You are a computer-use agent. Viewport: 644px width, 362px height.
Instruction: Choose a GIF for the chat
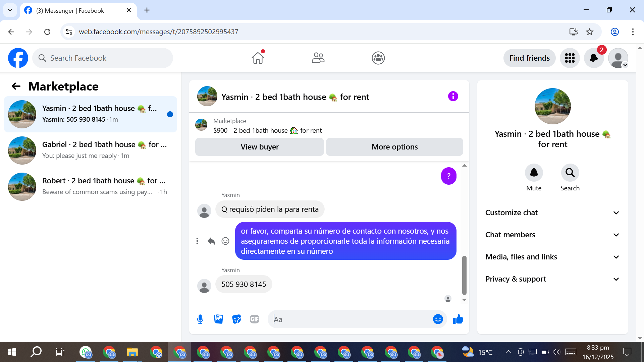255,319
